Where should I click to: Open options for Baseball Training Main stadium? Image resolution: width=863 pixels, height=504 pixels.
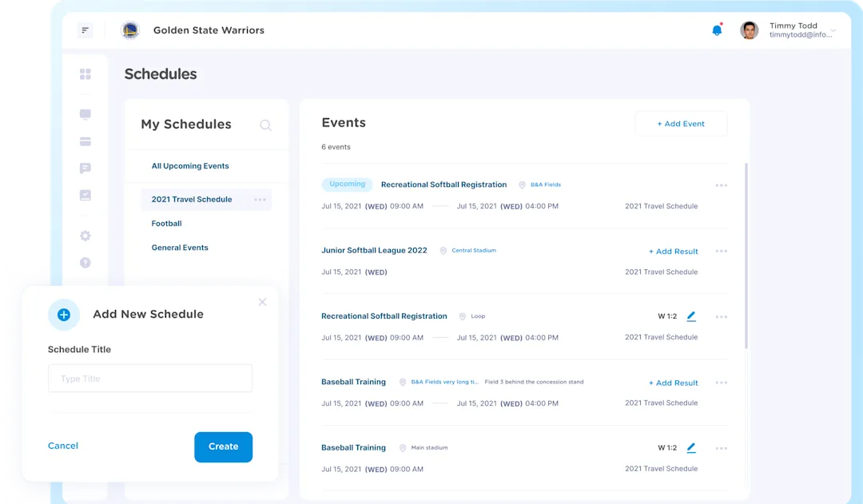pyautogui.click(x=721, y=448)
